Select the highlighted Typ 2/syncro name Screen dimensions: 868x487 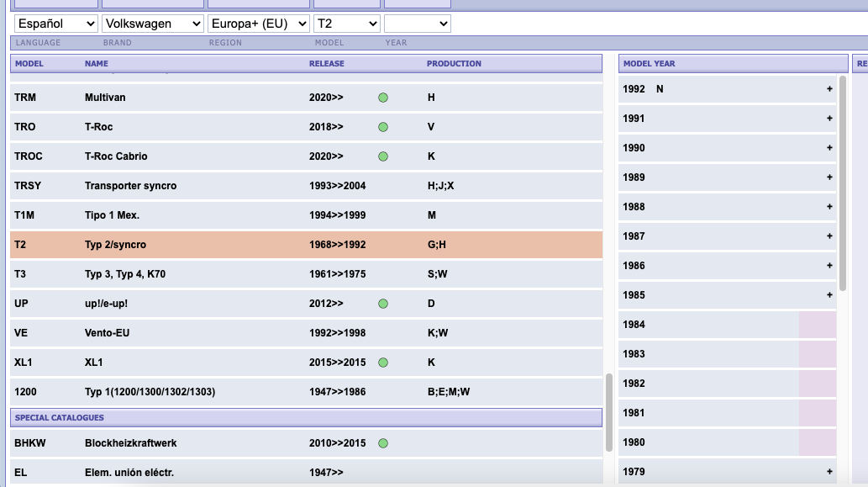coord(115,244)
